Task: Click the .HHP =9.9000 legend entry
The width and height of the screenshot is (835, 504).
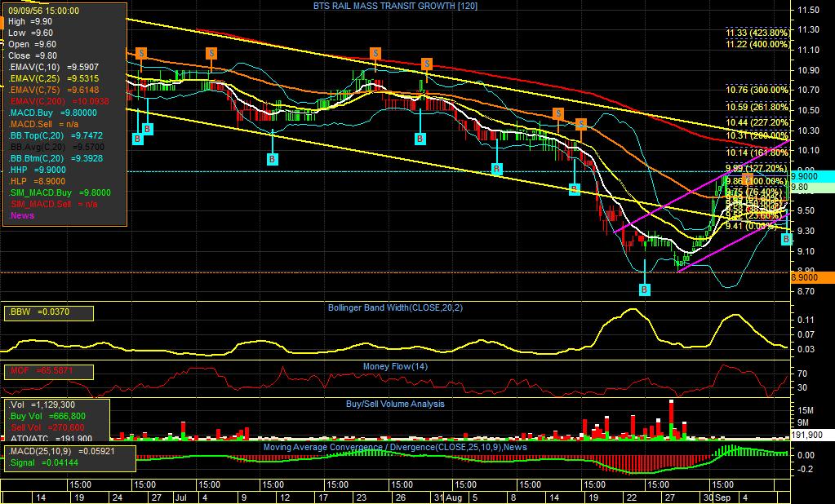Action: point(38,170)
